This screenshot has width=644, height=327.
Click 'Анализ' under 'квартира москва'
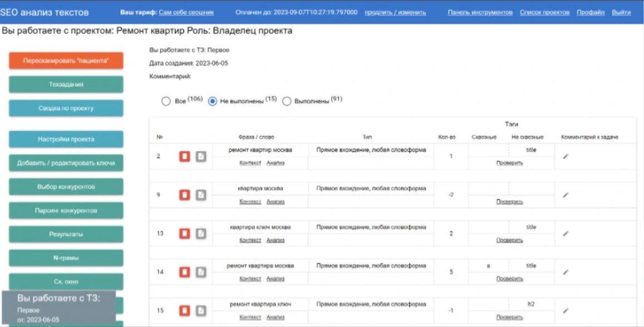tap(276, 201)
